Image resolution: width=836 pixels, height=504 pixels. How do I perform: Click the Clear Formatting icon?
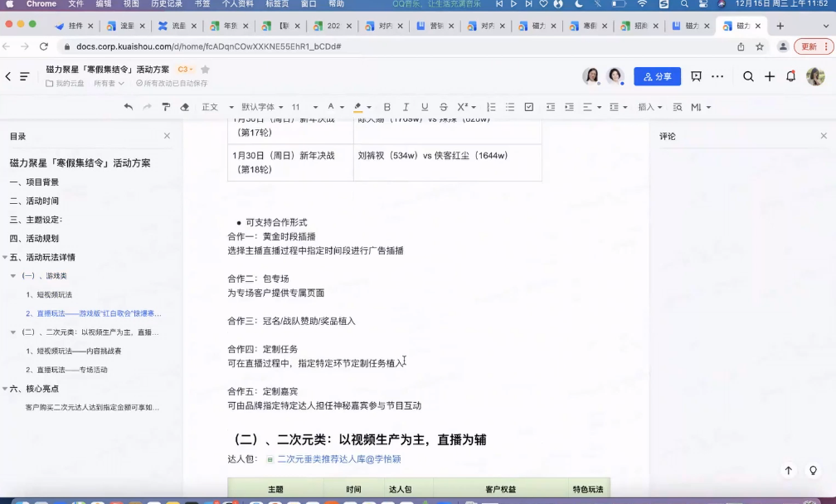(185, 107)
